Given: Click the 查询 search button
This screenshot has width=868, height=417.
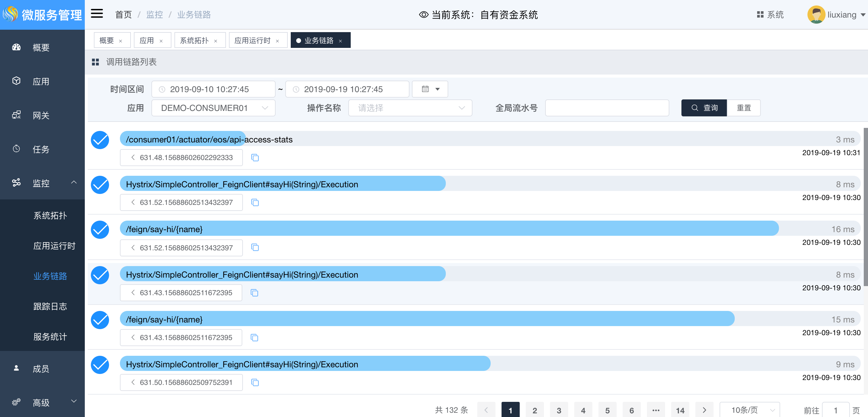Looking at the screenshot, I should click(704, 108).
